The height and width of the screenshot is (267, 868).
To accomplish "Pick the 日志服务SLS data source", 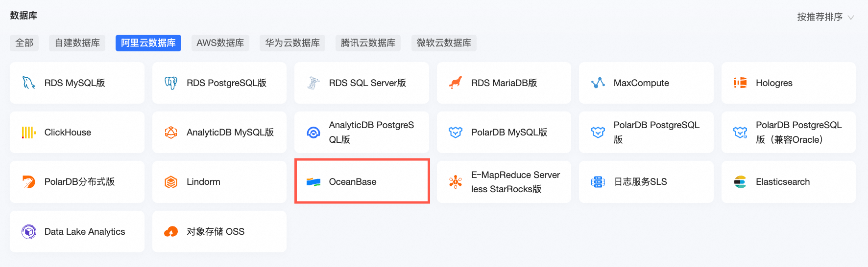I will pos(646,182).
